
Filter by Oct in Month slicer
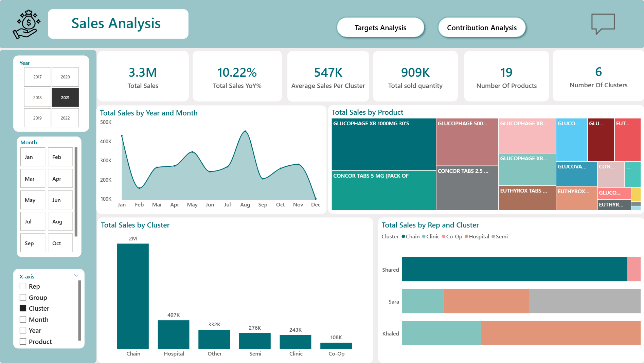point(60,243)
